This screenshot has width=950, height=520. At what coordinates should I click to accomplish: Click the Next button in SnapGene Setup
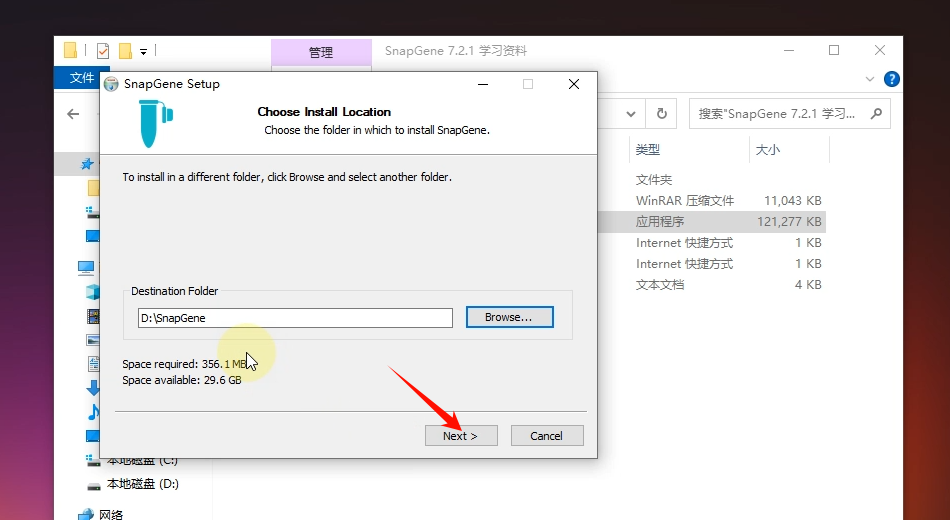pyautogui.click(x=460, y=436)
